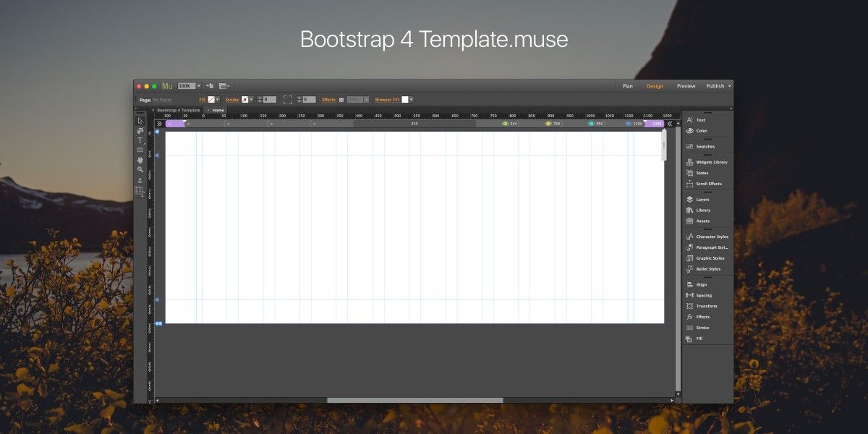Open the Color panel
The height and width of the screenshot is (434, 868).
(x=696, y=131)
